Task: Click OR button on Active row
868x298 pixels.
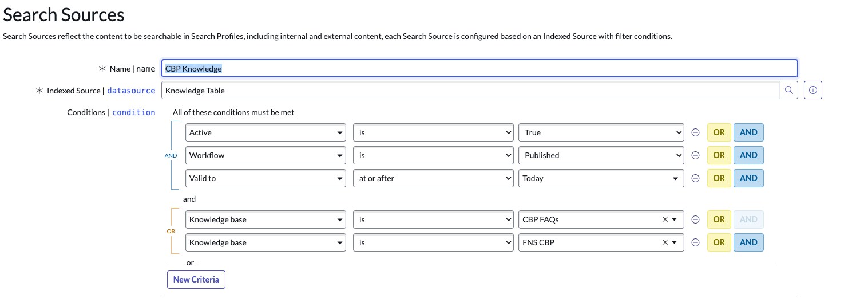Action: pos(719,132)
